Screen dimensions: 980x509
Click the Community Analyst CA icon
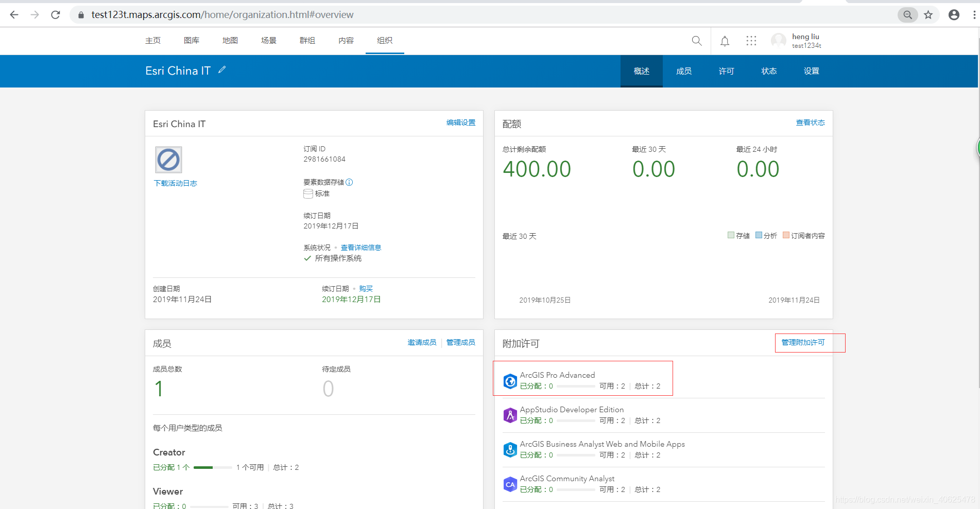pos(510,484)
